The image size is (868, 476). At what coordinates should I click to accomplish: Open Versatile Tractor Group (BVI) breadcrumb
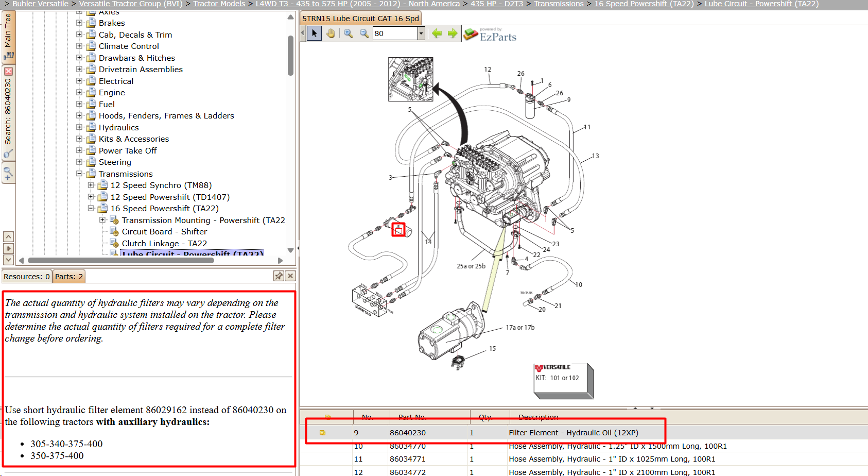click(131, 4)
